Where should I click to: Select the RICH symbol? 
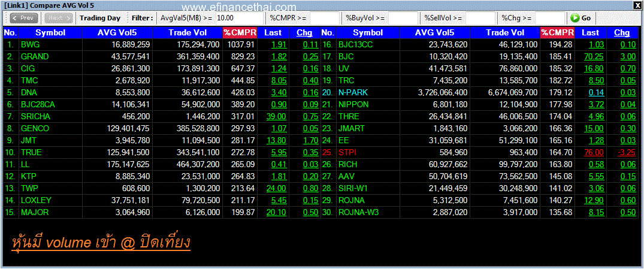click(x=347, y=165)
